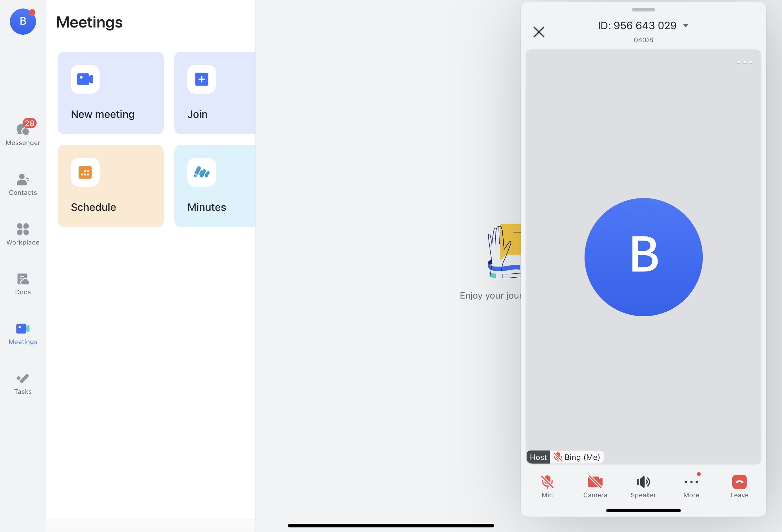Open the Tasks section
782x532 pixels.
pyautogui.click(x=23, y=383)
